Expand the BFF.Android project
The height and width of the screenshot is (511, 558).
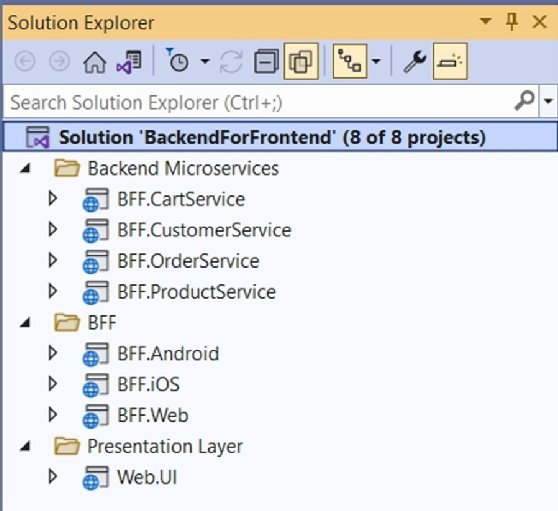53,353
